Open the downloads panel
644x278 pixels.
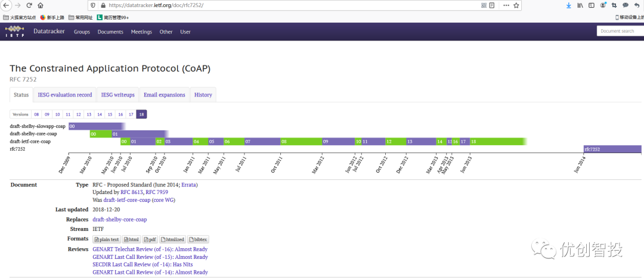point(568,5)
